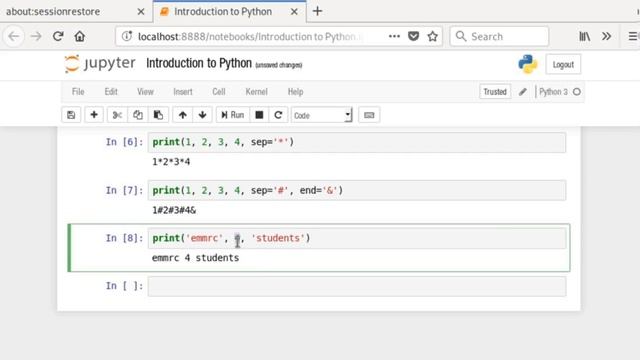Image resolution: width=640 pixels, height=360 pixels.
Task: Open the command palette keyboard icon
Action: (369, 115)
